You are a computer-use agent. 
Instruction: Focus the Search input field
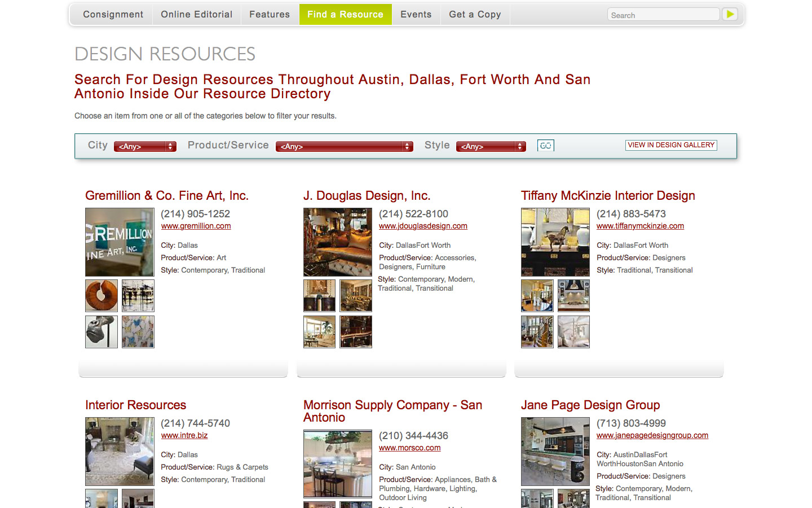pos(663,15)
